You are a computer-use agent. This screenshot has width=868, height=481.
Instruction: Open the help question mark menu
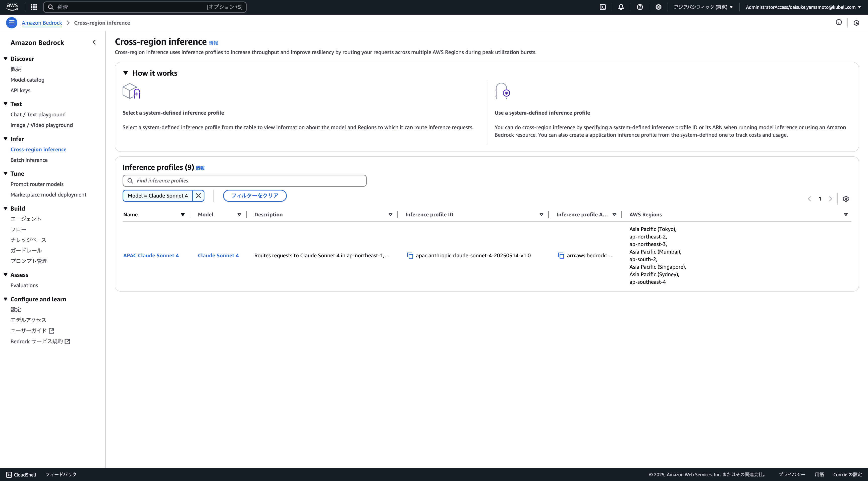point(640,7)
